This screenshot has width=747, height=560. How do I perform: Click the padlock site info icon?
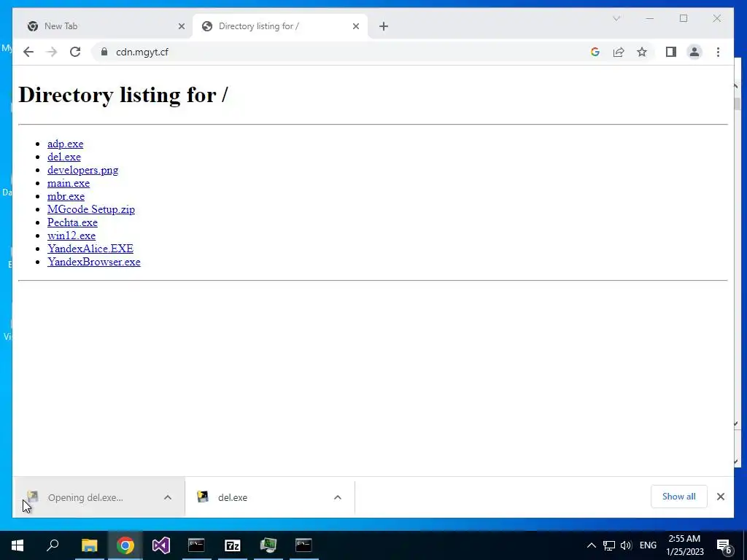(x=104, y=52)
